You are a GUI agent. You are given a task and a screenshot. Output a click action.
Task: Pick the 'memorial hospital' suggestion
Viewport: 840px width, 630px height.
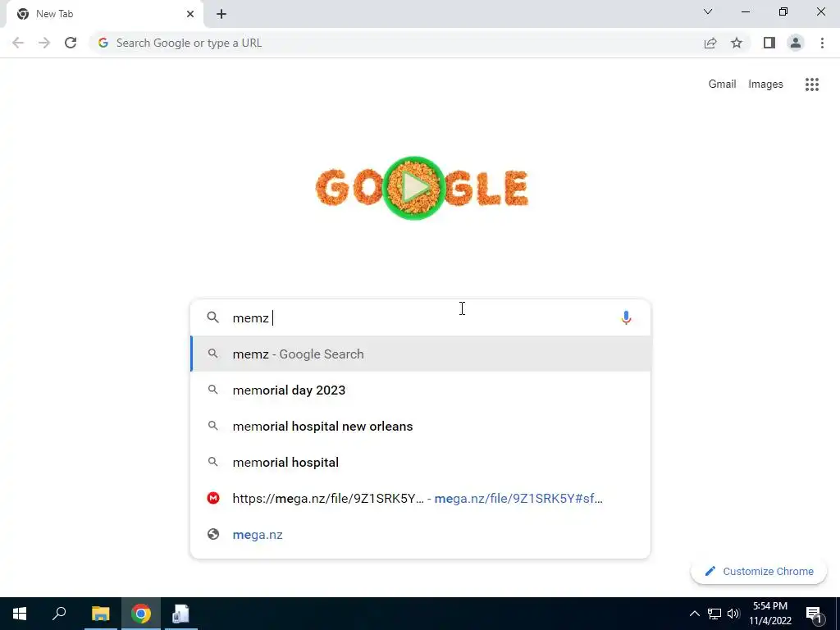coord(421,463)
